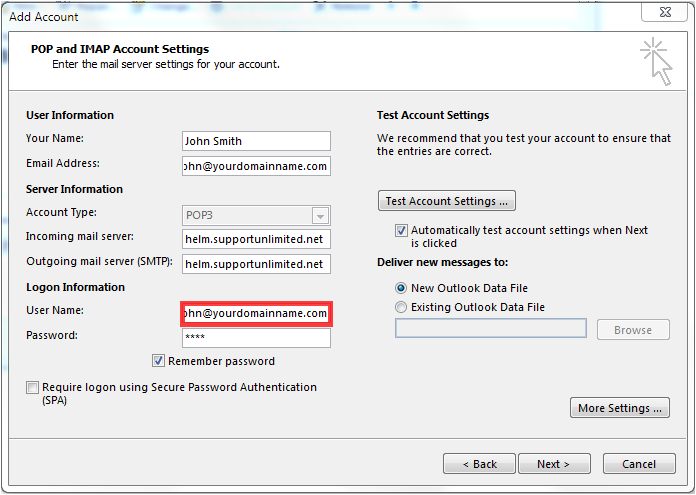Image resolution: width=696 pixels, height=495 pixels.
Task: Click the Outgoing mail server SMTP field
Action: coord(256,264)
